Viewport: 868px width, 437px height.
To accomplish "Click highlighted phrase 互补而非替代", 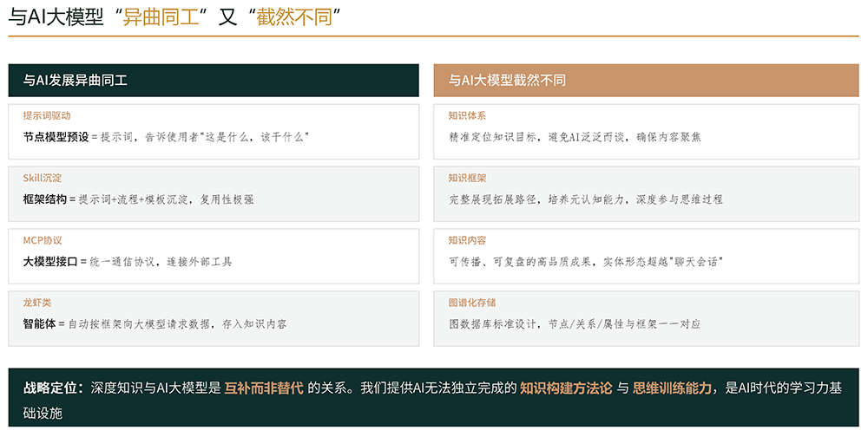I will tap(264, 388).
